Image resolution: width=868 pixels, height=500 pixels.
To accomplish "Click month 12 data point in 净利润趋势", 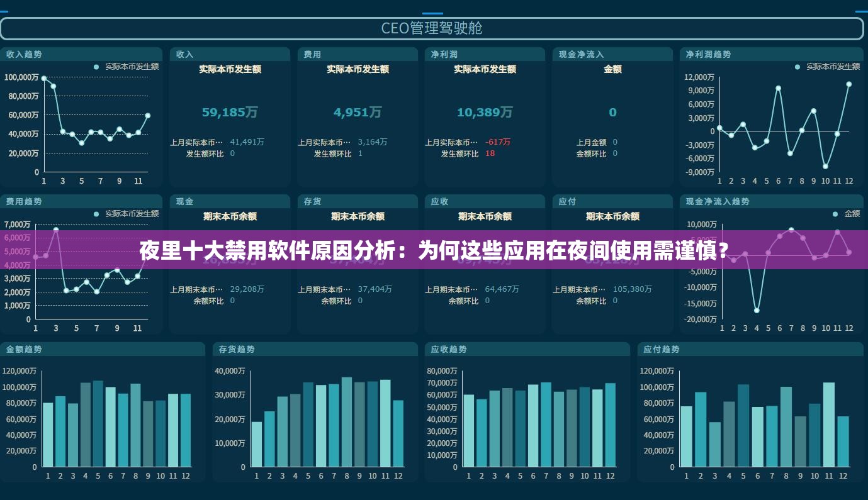I will pos(848,84).
